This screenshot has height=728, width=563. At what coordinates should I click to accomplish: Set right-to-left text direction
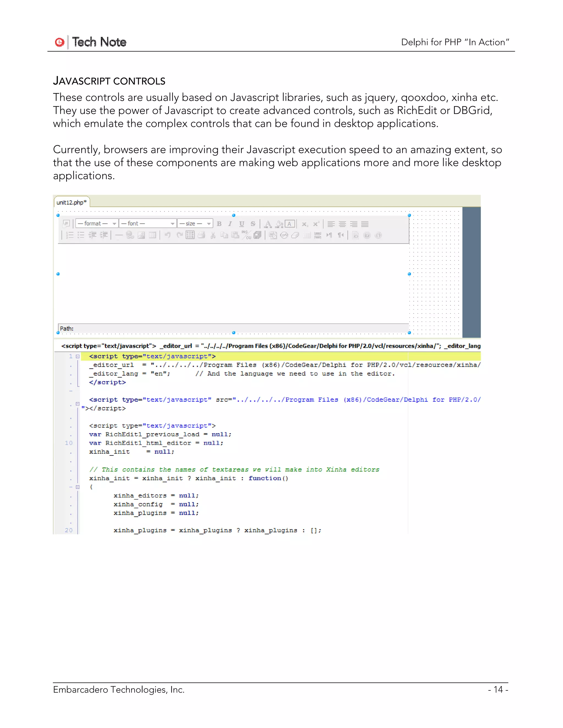point(341,235)
